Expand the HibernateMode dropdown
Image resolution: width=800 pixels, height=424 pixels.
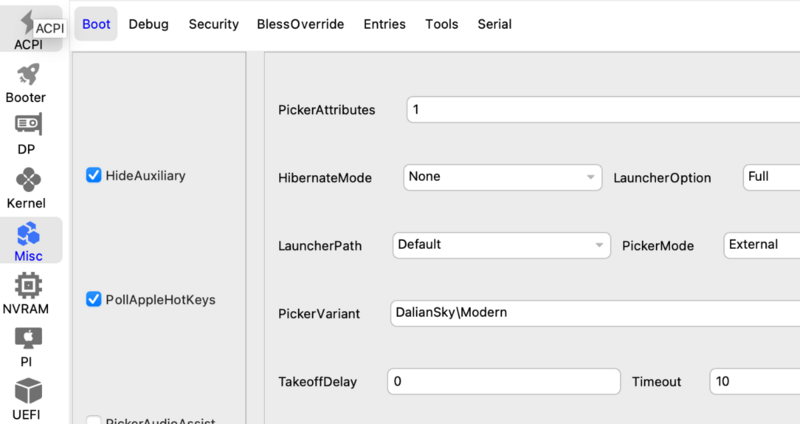tap(502, 177)
